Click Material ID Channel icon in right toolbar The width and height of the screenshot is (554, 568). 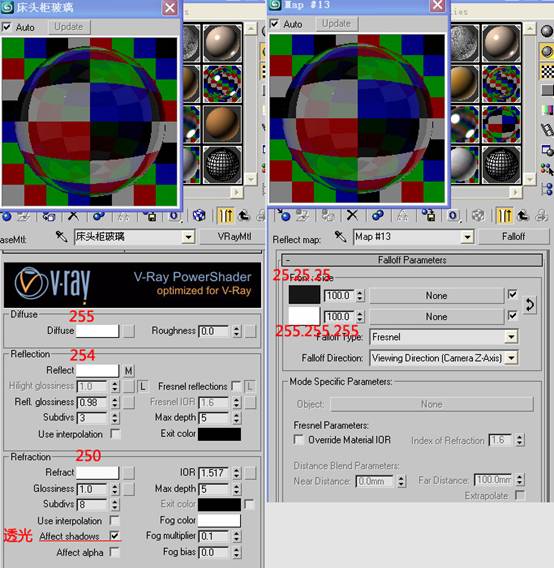[x=453, y=216]
